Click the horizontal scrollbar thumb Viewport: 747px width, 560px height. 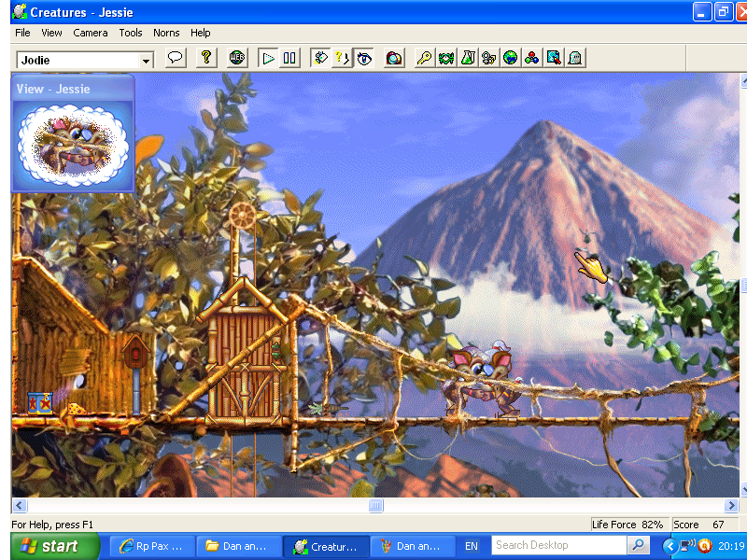pyautogui.click(x=375, y=506)
